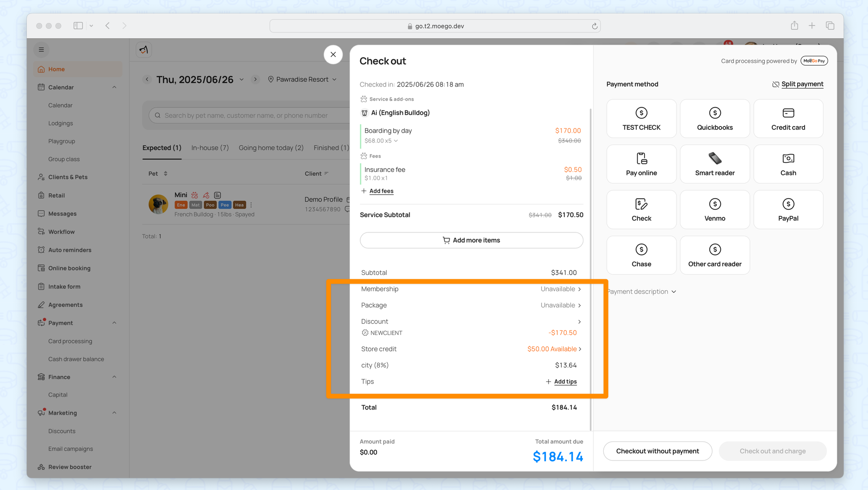Image resolution: width=868 pixels, height=490 pixels.
Task: Pick the Check payment method
Action: pos(641,210)
